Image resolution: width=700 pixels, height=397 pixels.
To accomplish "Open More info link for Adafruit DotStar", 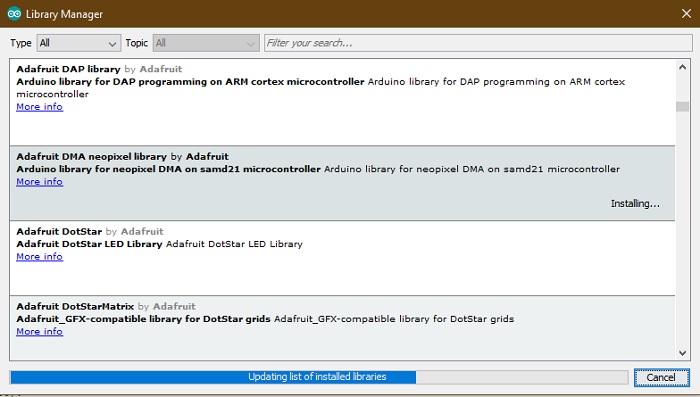I will tap(39, 257).
